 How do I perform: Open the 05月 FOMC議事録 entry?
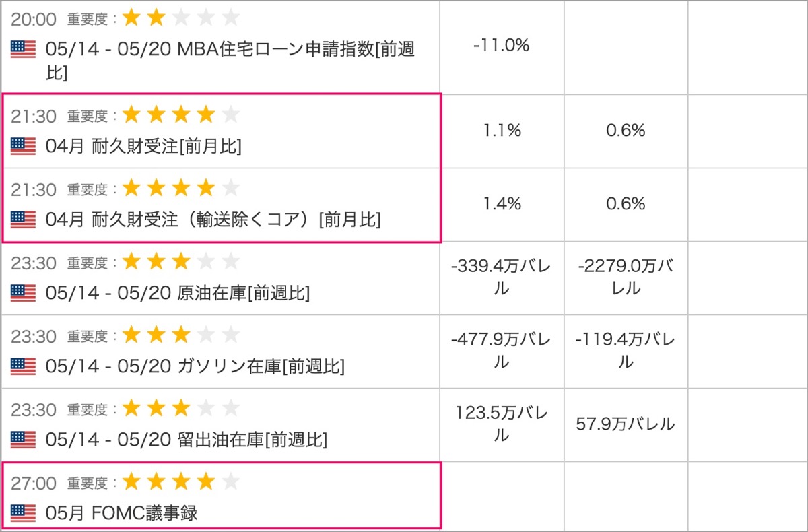point(122,514)
